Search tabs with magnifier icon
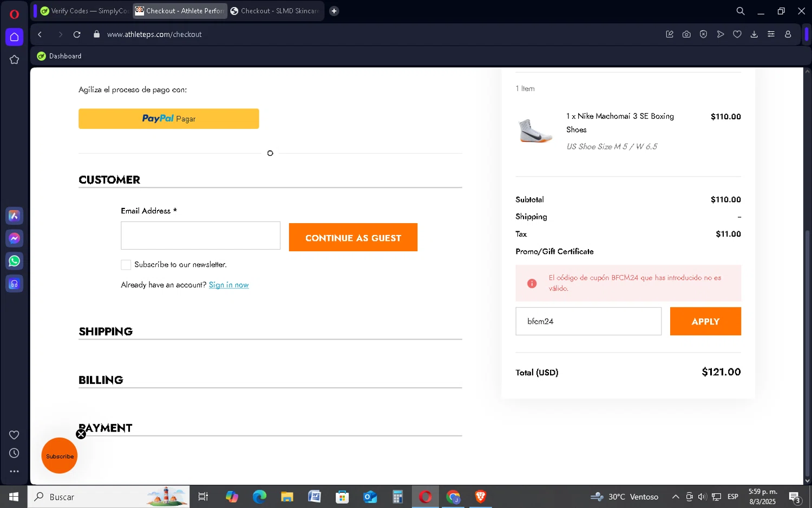Screen dimensions: 812x508 click(x=741, y=11)
